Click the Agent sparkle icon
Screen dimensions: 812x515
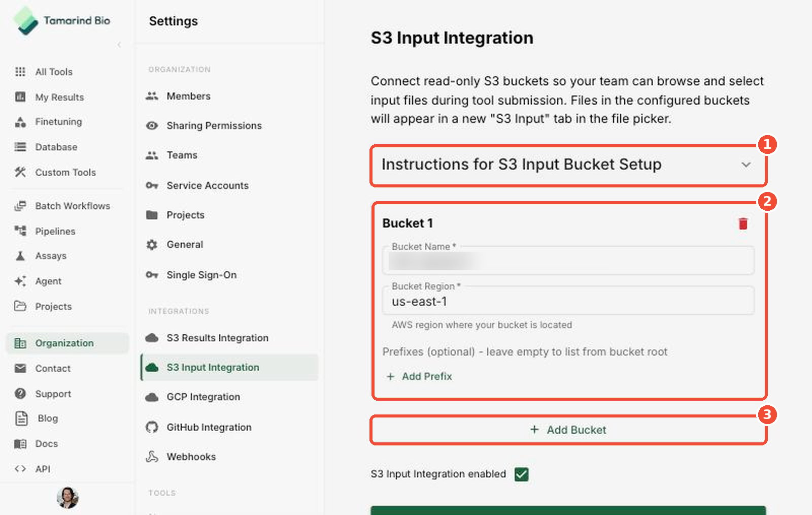pos(20,281)
